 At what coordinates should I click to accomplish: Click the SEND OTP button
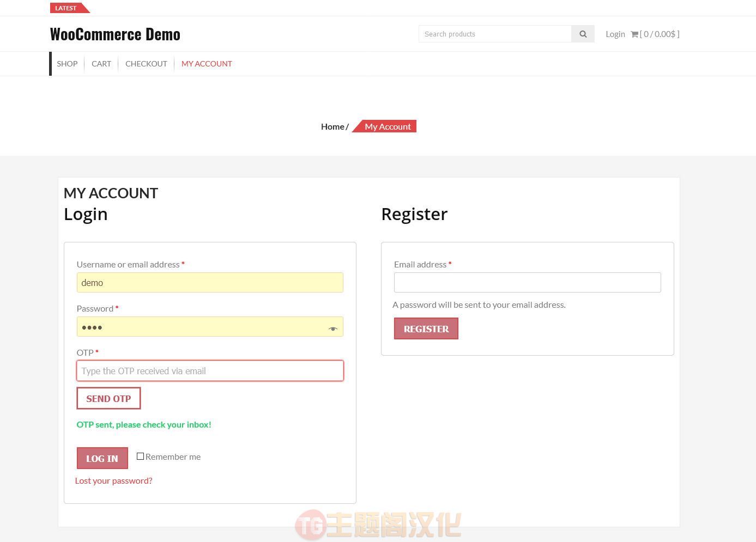[108, 398]
